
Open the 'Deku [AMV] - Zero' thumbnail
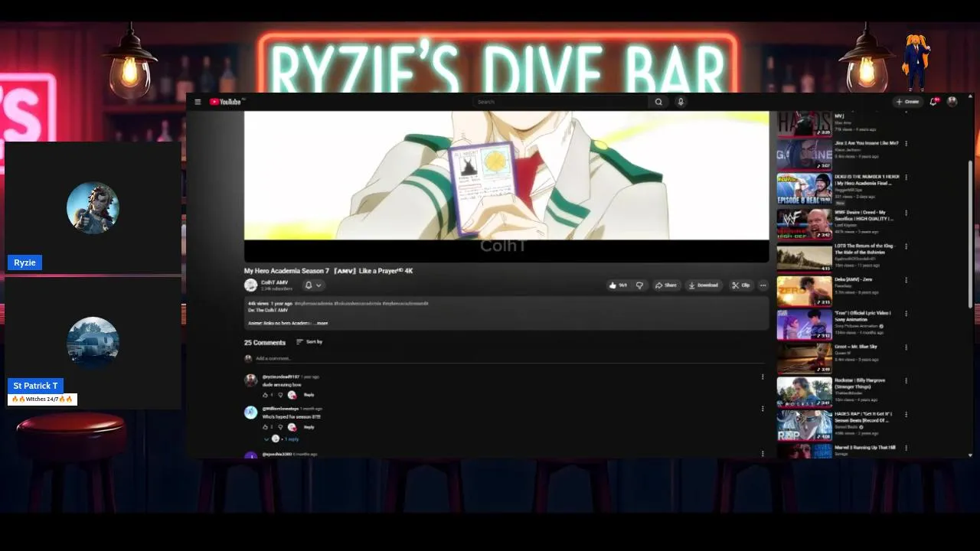tap(804, 291)
